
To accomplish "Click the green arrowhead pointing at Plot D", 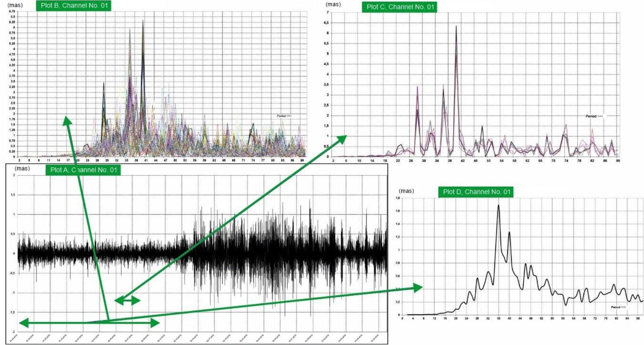I will (417, 288).
